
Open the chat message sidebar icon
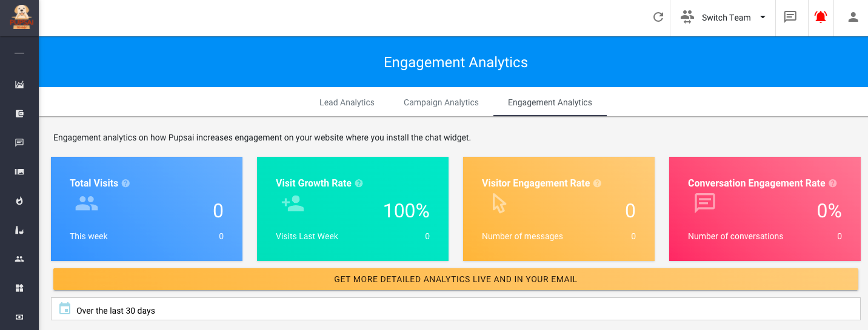[x=19, y=143]
